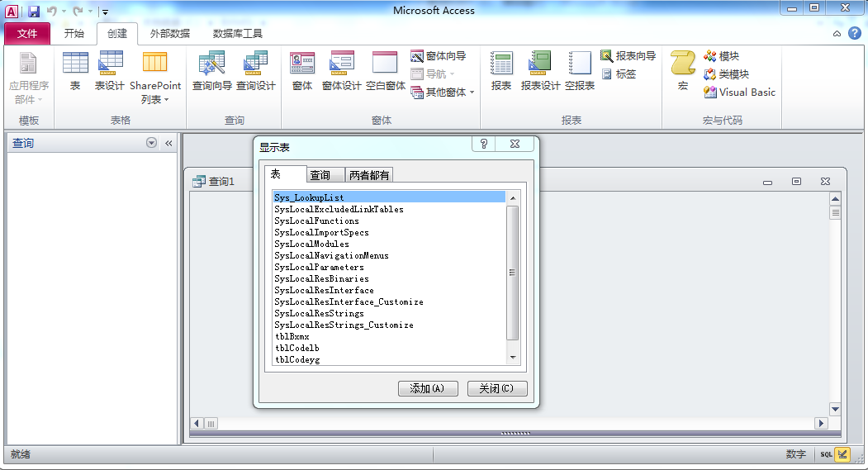The image size is (868, 470).
Task: Open the 查询 navigation pane dropdown menu
Action: coord(151,143)
